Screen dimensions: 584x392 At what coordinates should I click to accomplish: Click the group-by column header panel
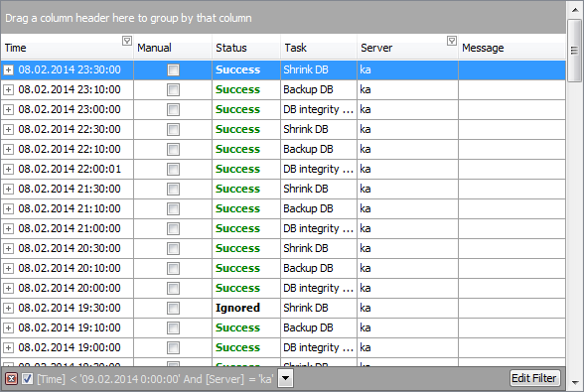(283, 18)
